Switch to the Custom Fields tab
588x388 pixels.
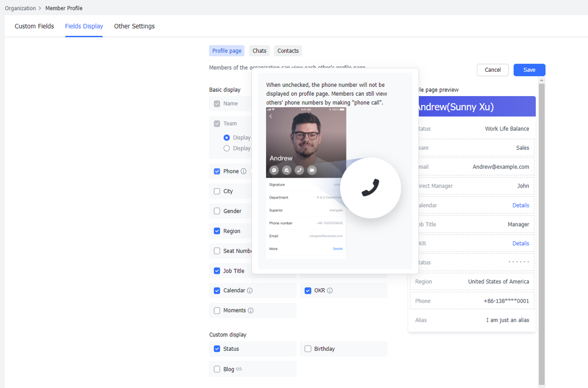click(x=34, y=26)
